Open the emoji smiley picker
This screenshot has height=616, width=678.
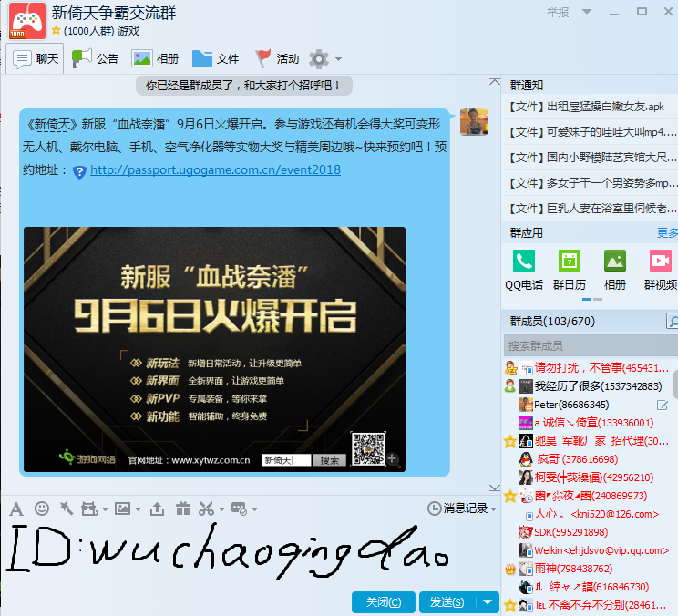pyautogui.click(x=42, y=508)
